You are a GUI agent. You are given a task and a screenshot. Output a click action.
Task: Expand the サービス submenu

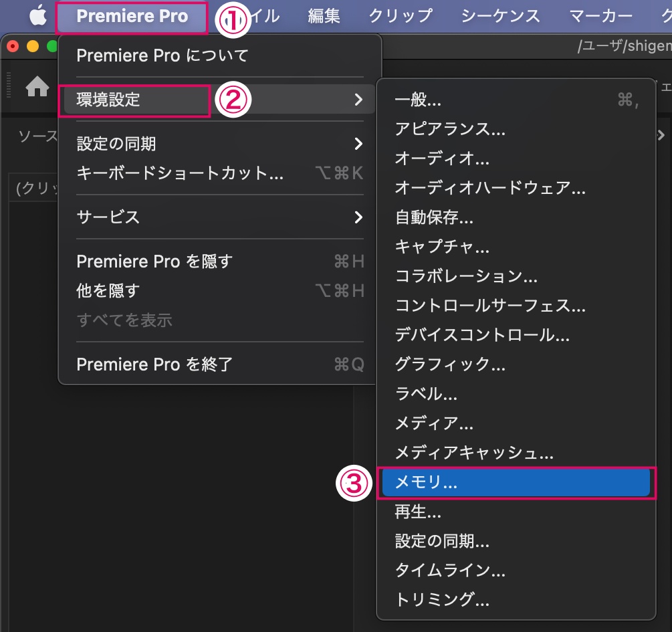point(219,217)
